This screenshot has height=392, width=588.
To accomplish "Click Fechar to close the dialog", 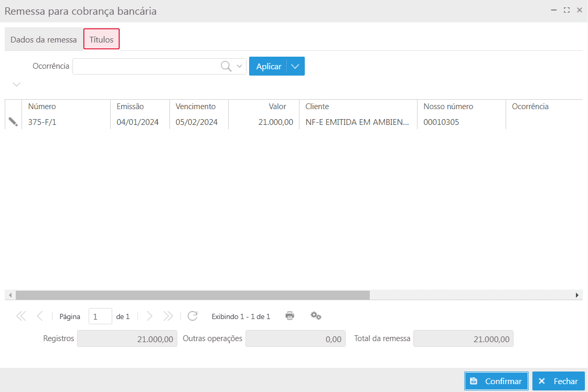I will tap(558, 381).
